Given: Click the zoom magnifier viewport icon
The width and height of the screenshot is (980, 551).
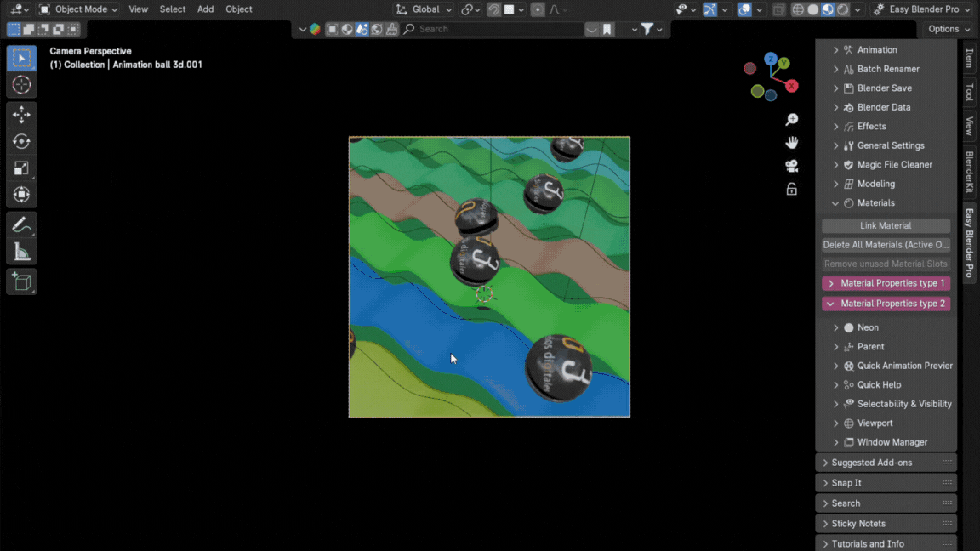Looking at the screenshot, I should click(x=791, y=120).
